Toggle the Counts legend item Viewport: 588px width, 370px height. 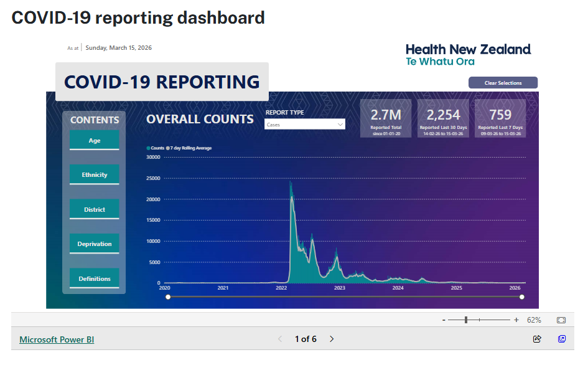tap(156, 148)
